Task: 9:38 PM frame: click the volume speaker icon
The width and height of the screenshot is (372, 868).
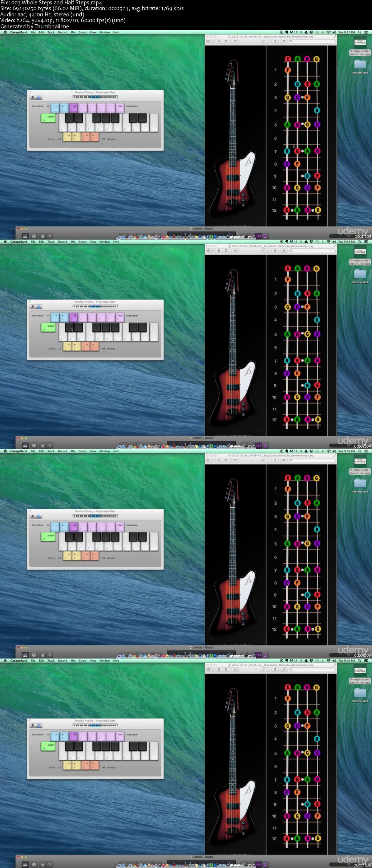Action: [x=334, y=242]
